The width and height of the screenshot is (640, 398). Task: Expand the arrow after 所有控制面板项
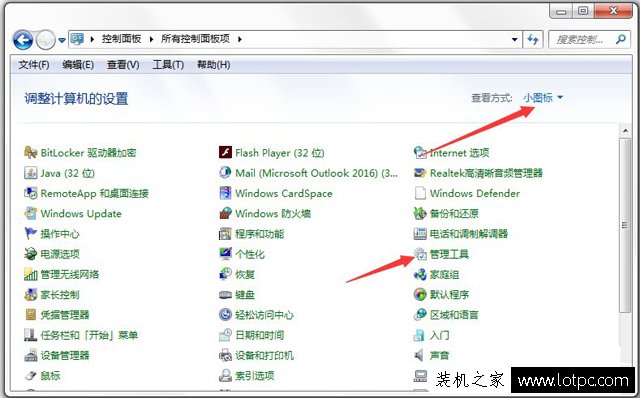point(240,39)
